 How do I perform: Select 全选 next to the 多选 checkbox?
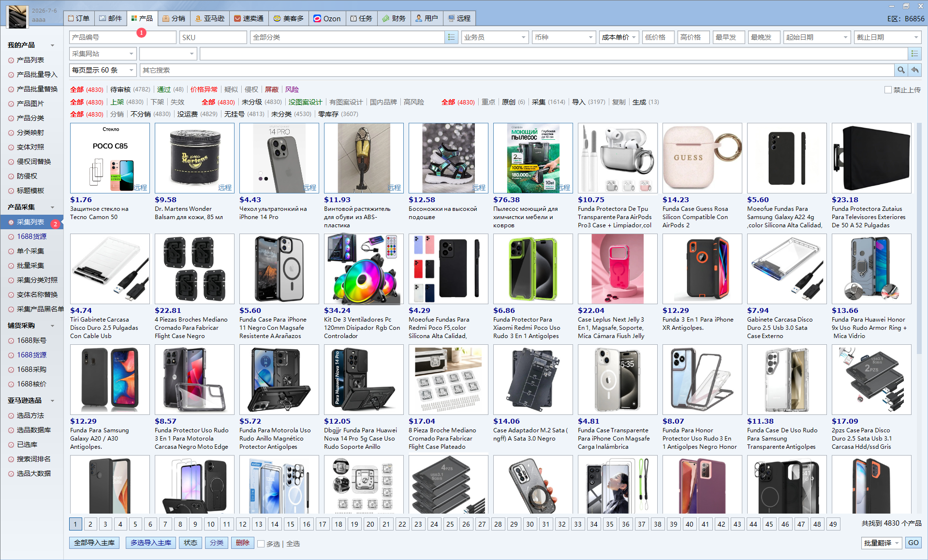click(293, 544)
